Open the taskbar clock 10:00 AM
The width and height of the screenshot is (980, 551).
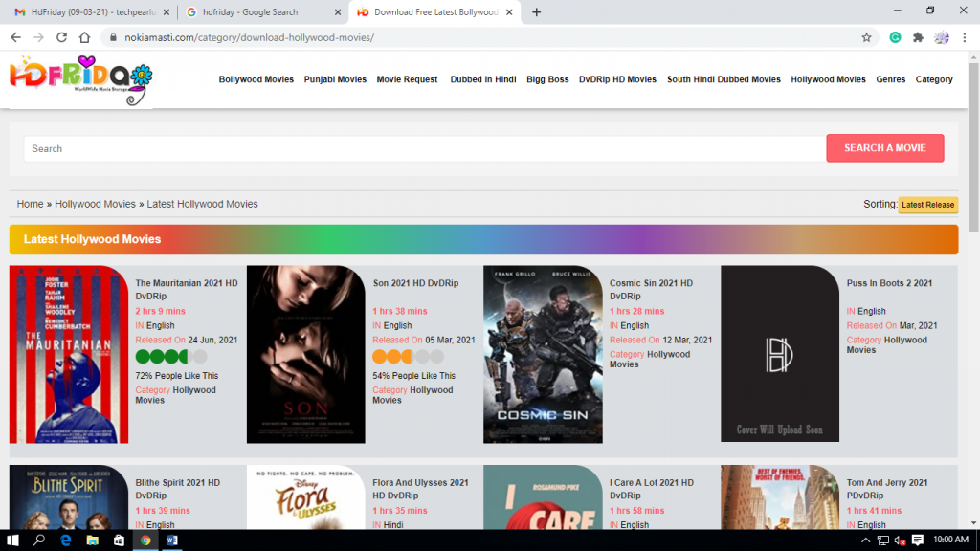950,540
